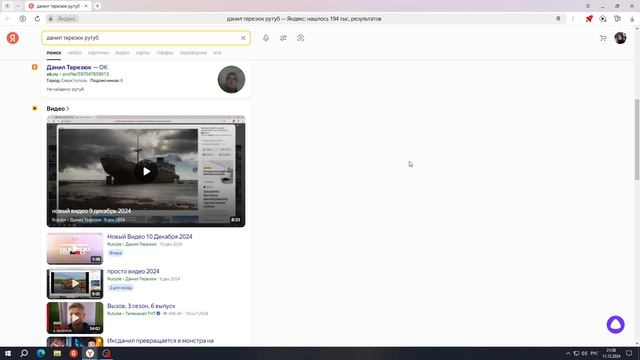This screenshot has width=640, height=360.
Task: Open the taskbar clock and date
Action: (x=611, y=353)
